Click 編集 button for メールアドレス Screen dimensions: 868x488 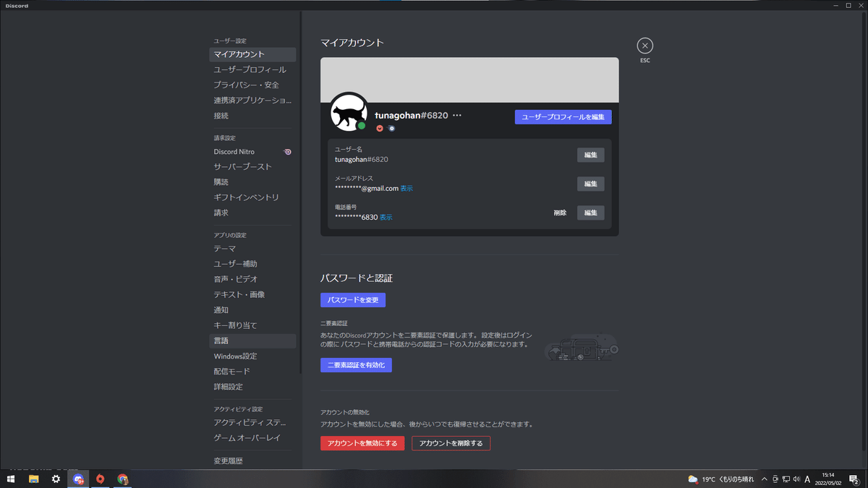pyautogui.click(x=590, y=184)
